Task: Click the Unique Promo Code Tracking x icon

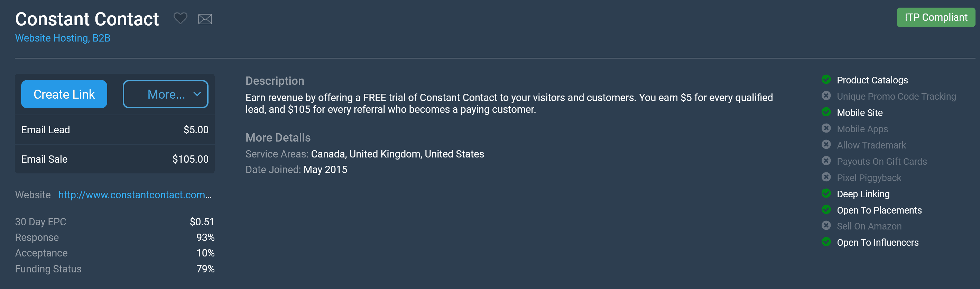Action: [x=826, y=96]
